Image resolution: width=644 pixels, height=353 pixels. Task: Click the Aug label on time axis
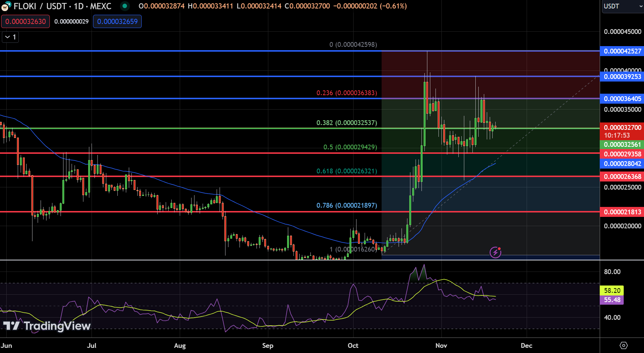(x=180, y=346)
